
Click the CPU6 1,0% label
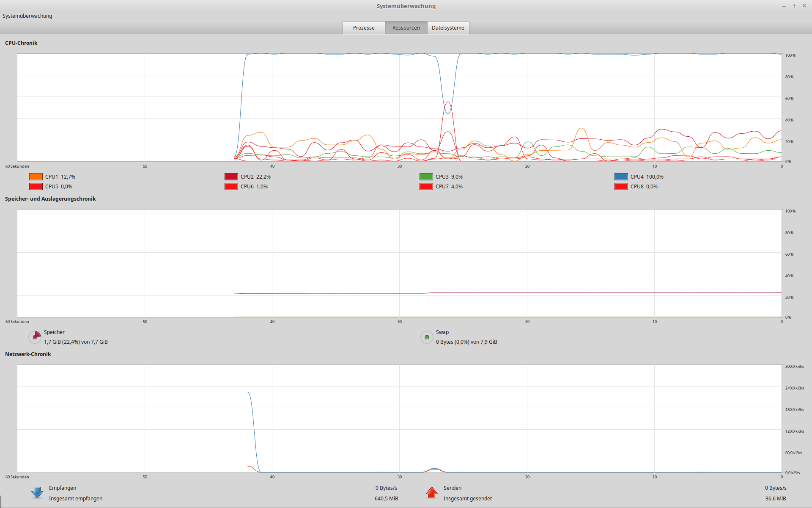click(x=254, y=187)
